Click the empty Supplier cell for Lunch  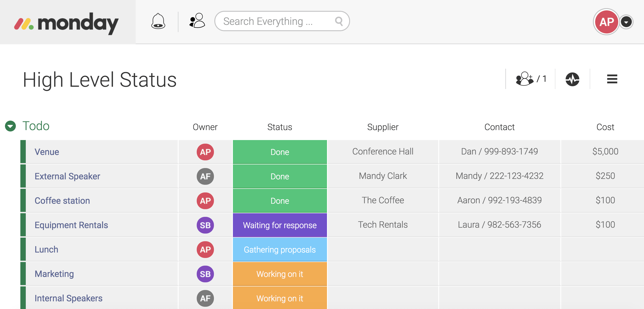[x=383, y=249]
